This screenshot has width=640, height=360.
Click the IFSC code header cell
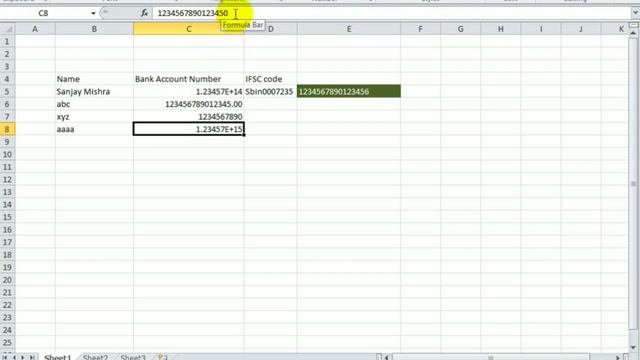[271, 79]
